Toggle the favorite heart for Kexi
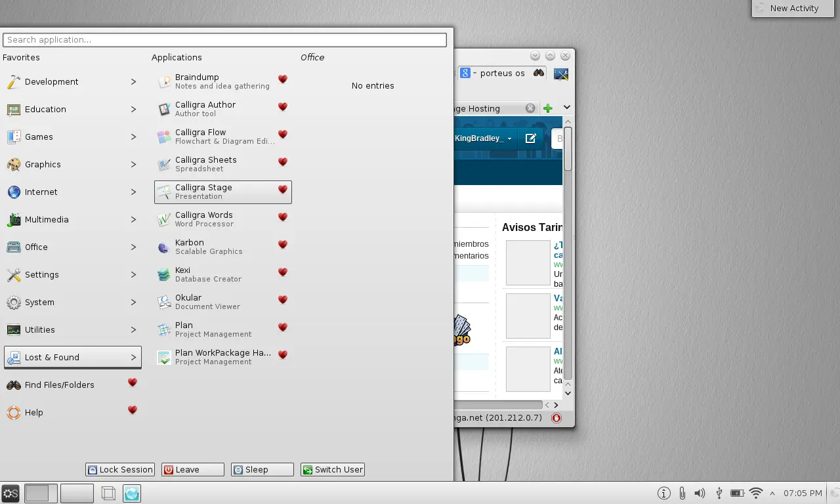This screenshot has height=504, width=840. tap(283, 272)
